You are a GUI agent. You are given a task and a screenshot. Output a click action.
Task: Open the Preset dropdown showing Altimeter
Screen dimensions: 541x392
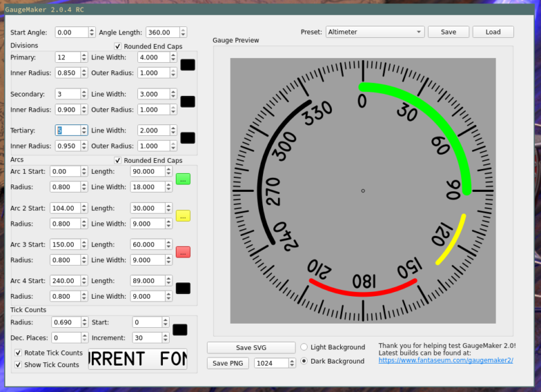tap(374, 31)
